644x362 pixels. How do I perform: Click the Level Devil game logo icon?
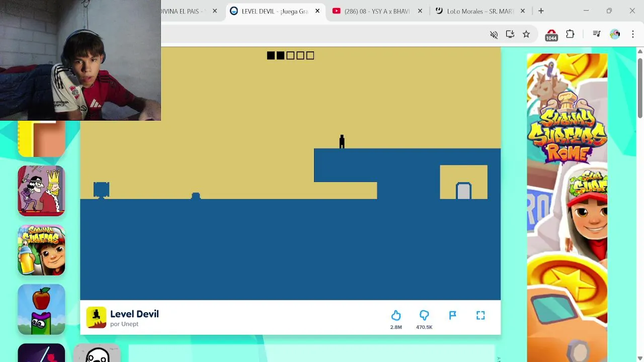pos(96,317)
